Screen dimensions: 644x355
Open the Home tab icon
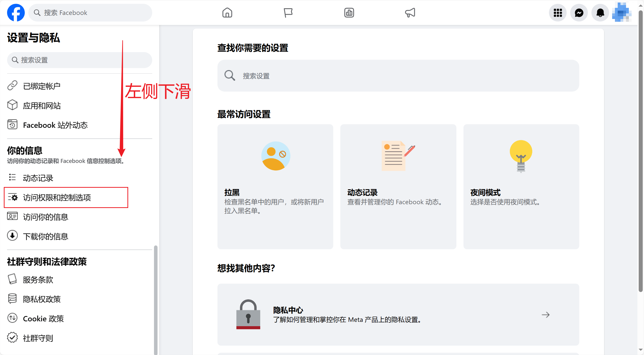coord(227,13)
